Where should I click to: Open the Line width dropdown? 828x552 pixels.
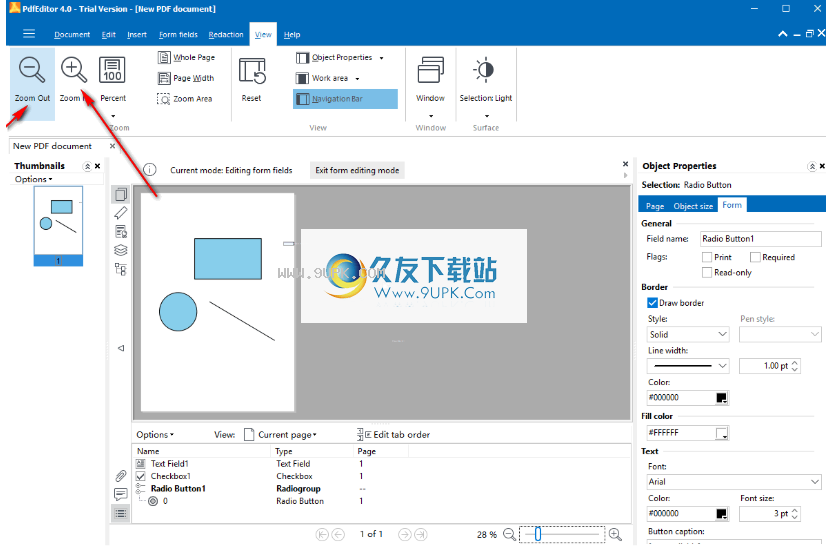pos(688,366)
